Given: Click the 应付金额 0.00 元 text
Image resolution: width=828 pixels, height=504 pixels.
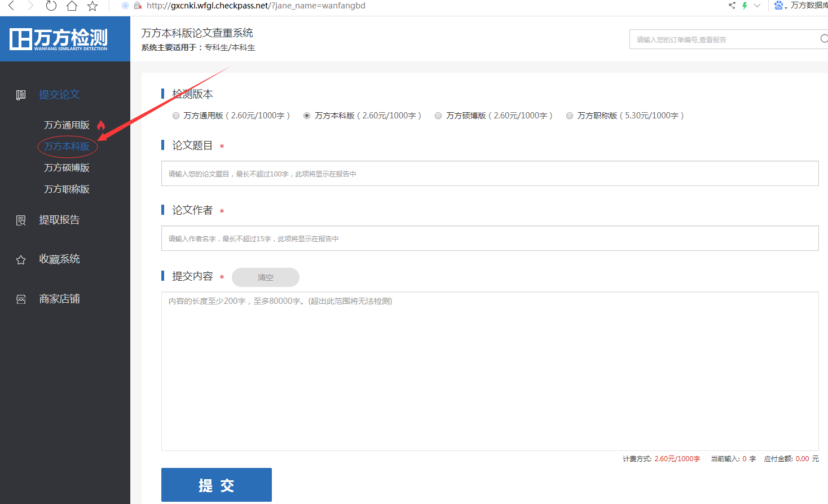Looking at the screenshot, I should pyautogui.click(x=791, y=459).
